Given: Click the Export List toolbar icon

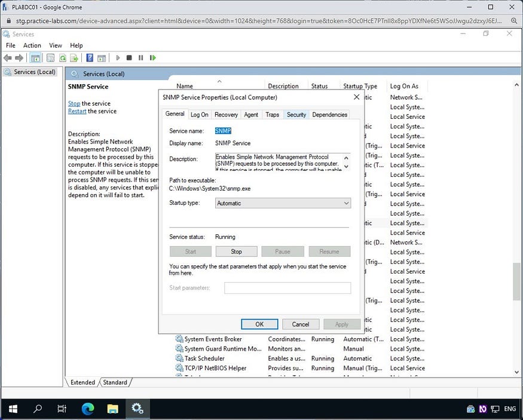Looking at the screenshot, I should [74, 58].
